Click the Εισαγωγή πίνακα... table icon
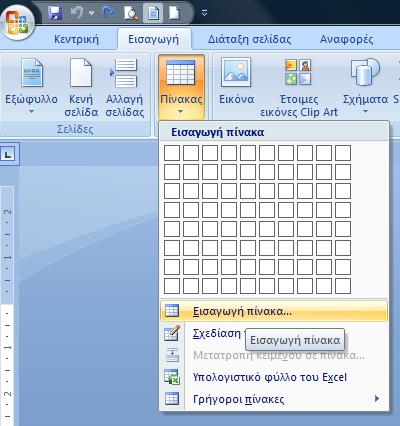This screenshot has width=400, height=426. click(172, 311)
